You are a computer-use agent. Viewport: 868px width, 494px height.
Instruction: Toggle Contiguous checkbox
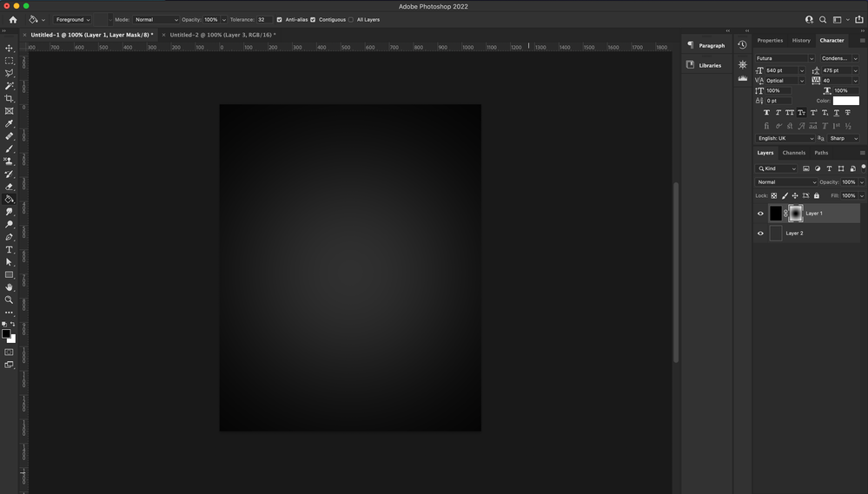point(313,19)
